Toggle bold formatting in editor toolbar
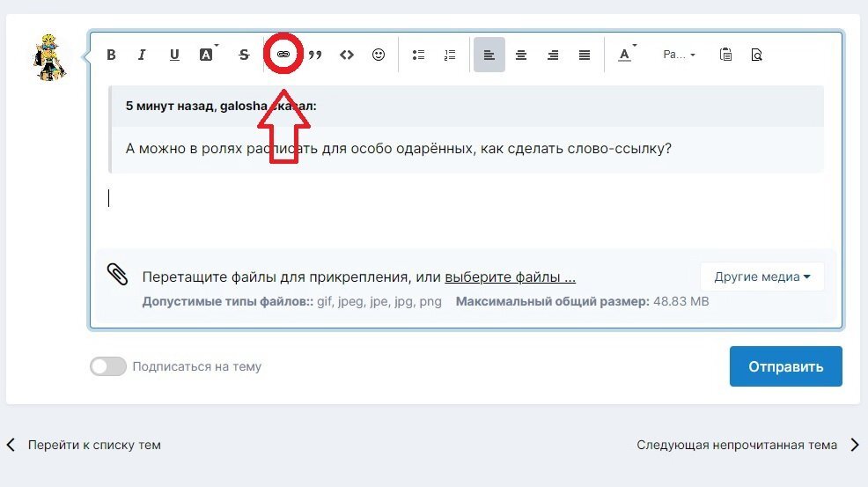The width and height of the screenshot is (868, 487). point(111,55)
